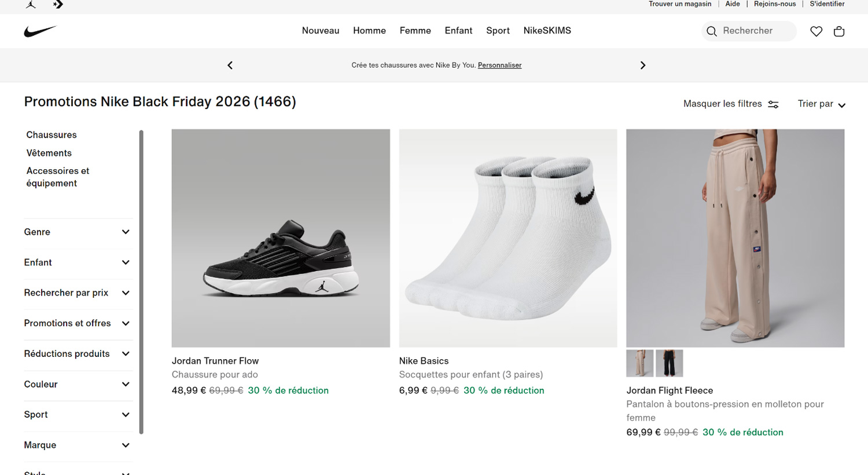Click the Jordan Trunner Flow product title
Screen dimensions: 868x475
(215, 361)
